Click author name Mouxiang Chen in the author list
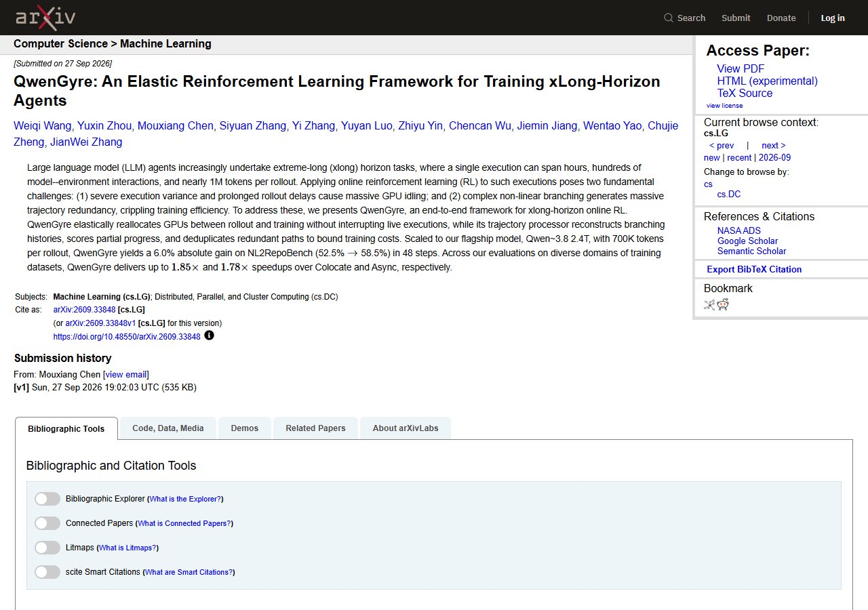Image resolution: width=868 pixels, height=610 pixels. point(176,125)
